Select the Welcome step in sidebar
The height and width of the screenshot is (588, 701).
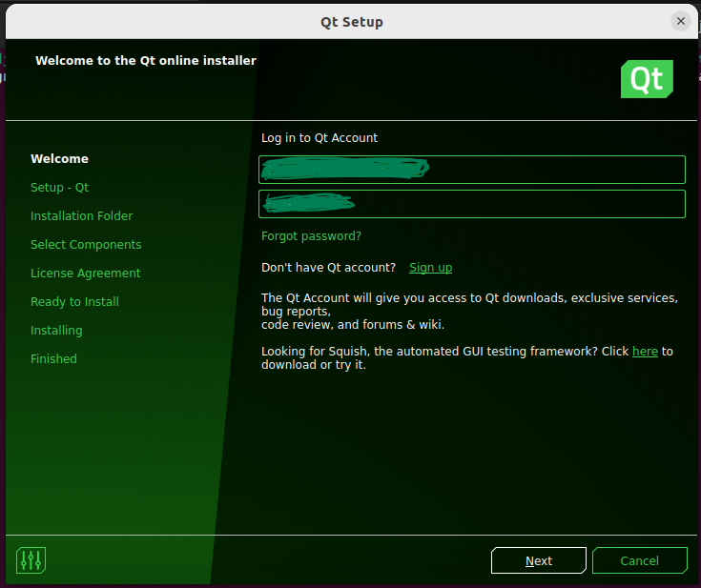tap(59, 158)
